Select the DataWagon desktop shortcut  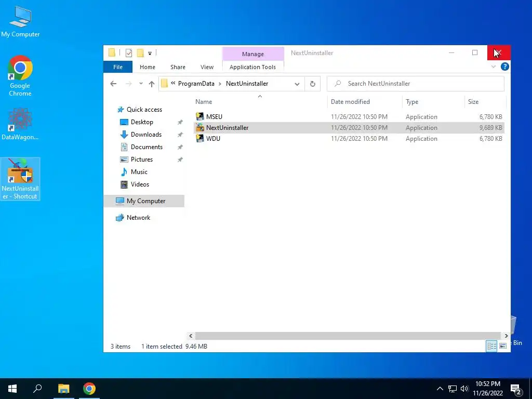20,124
